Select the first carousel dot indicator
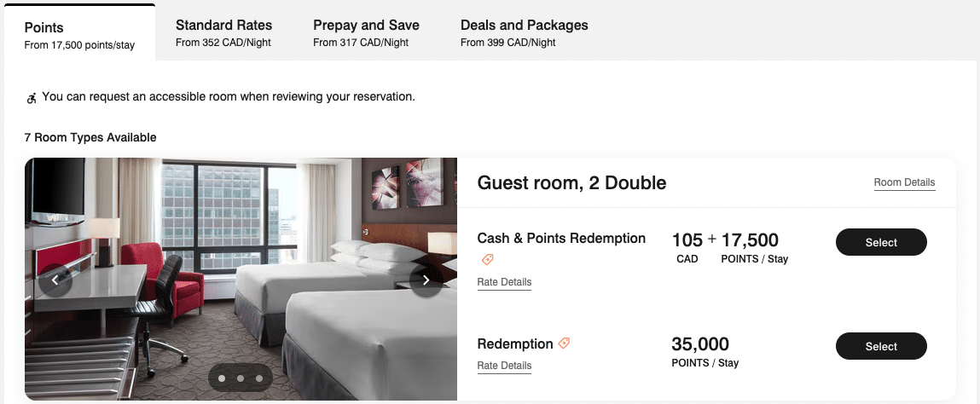 click(x=222, y=378)
